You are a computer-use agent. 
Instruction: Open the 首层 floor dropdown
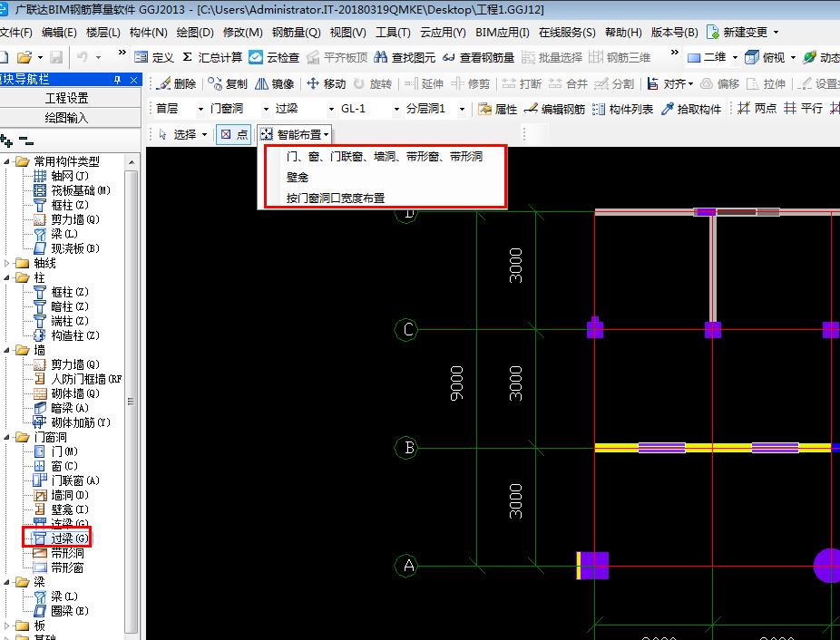point(200,109)
